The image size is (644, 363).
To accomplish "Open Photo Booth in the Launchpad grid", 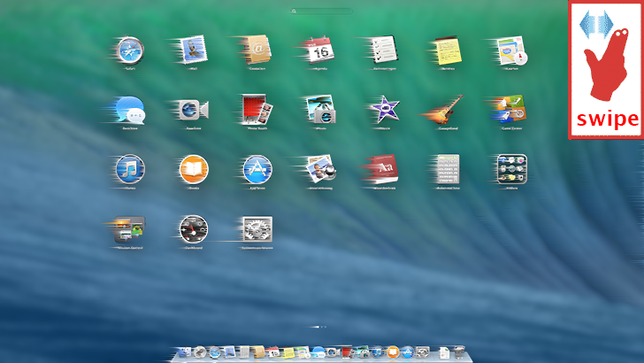I will pos(257,110).
